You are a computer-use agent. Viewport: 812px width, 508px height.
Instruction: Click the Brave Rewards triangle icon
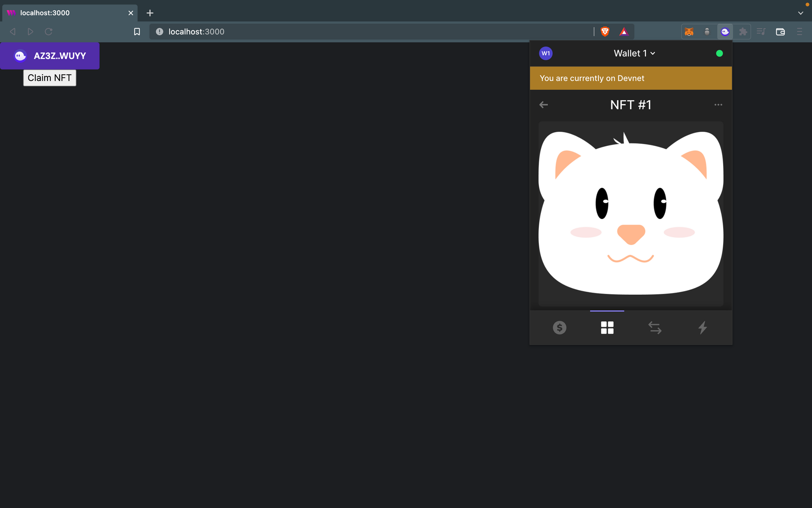pyautogui.click(x=624, y=32)
